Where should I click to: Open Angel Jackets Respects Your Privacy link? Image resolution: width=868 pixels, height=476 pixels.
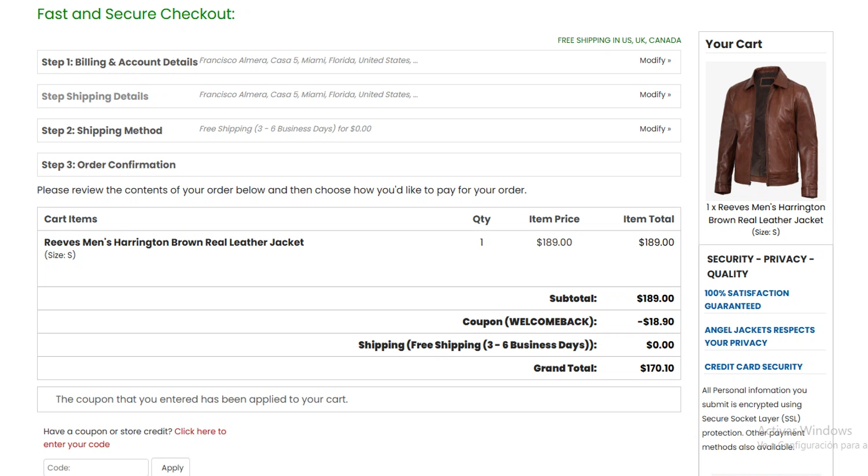point(759,336)
